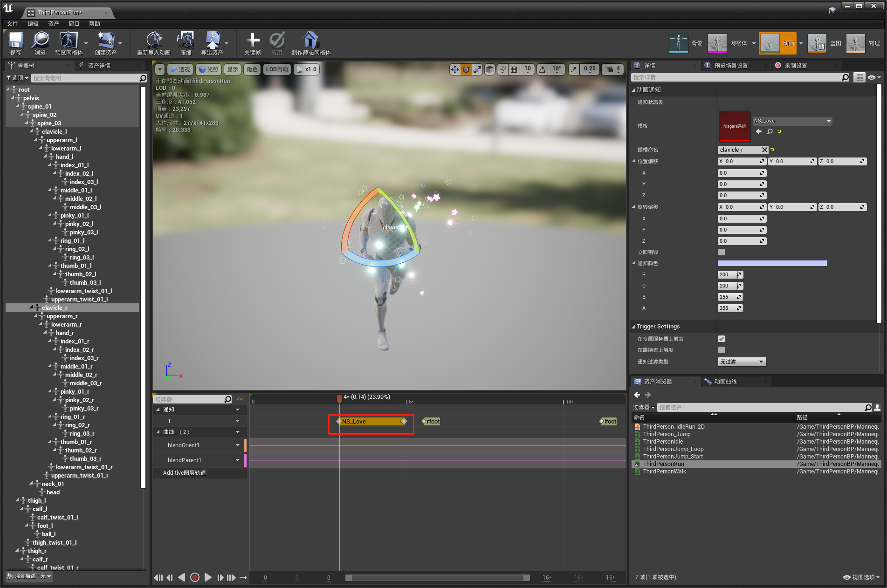
Task: Toggle grid snapping in viewport
Action: (x=514, y=69)
